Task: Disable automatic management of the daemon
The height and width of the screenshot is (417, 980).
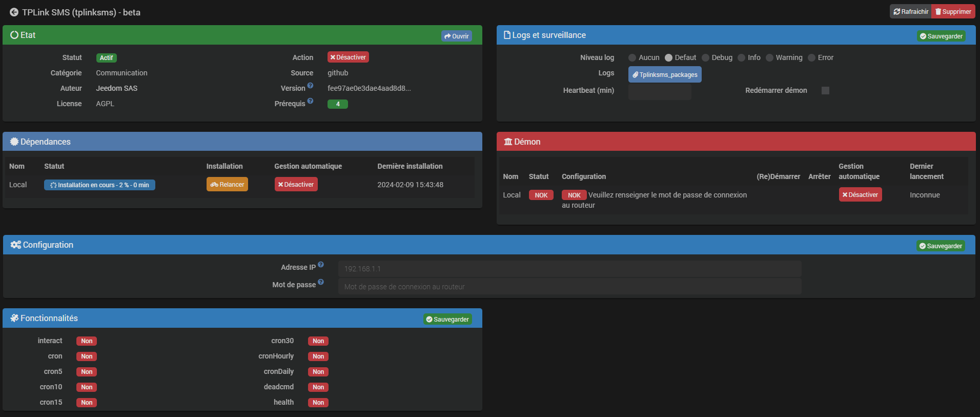Action: pyautogui.click(x=860, y=194)
